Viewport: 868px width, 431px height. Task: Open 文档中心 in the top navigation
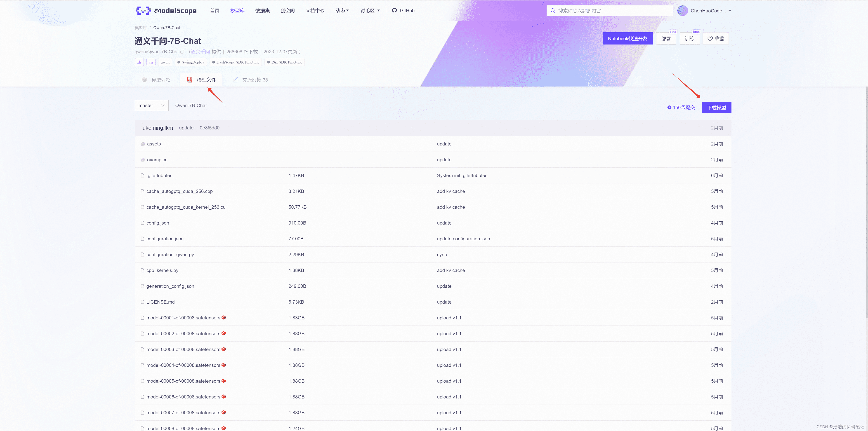click(315, 10)
